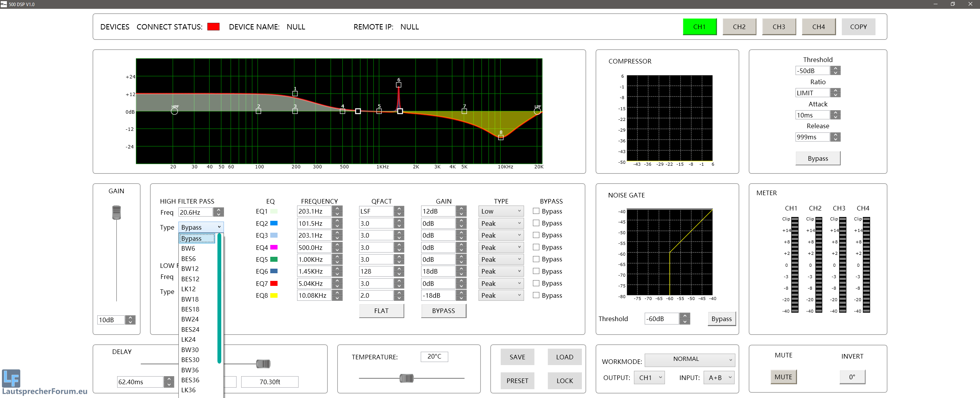The height and width of the screenshot is (398, 980).
Task: Open the INPUT A+B dropdown
Action: [719, 378]
